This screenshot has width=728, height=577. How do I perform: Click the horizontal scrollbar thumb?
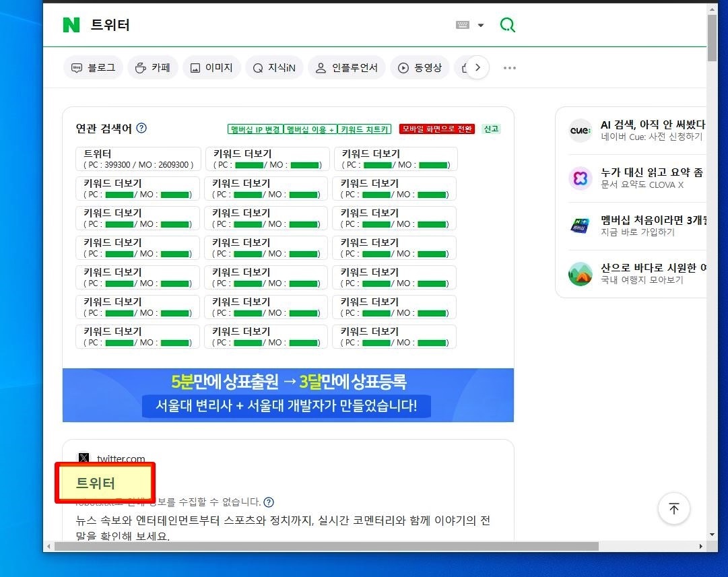point(327,546)
